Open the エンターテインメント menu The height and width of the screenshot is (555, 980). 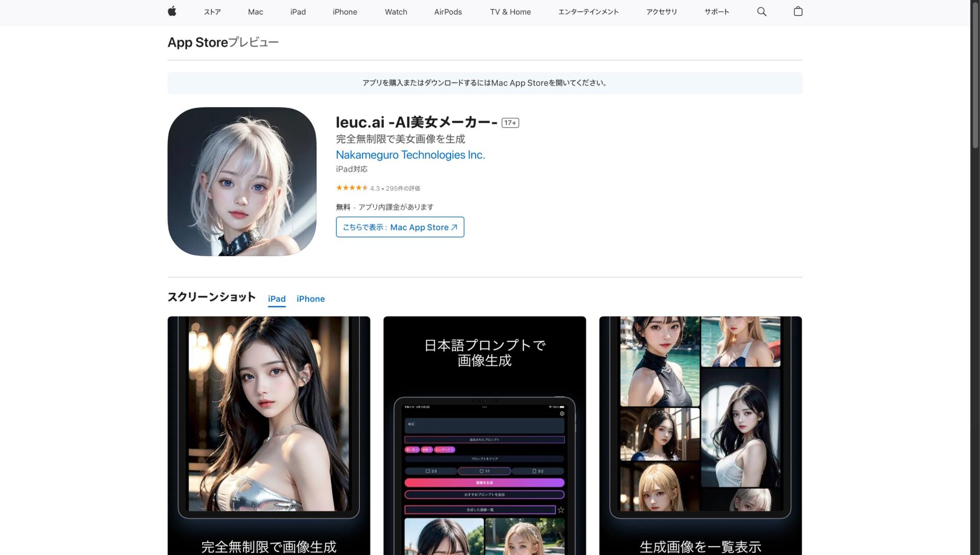tap(588, 12)
